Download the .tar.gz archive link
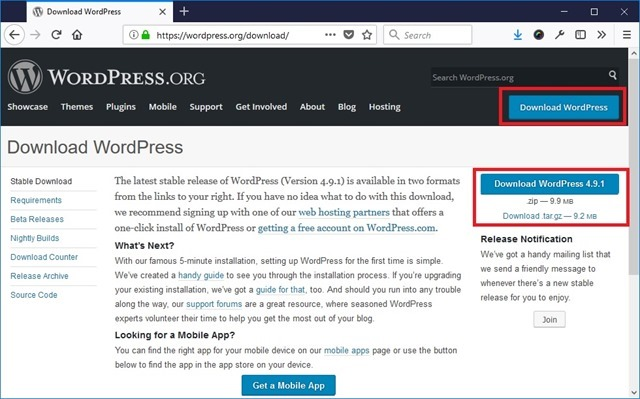 549,216
